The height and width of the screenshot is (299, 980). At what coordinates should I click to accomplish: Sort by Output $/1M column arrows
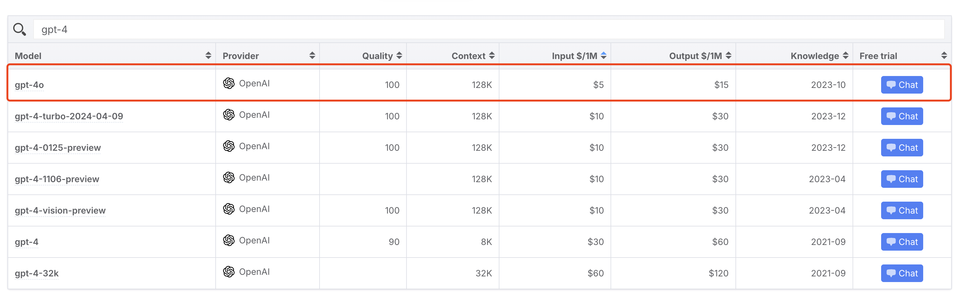point(728,56)
